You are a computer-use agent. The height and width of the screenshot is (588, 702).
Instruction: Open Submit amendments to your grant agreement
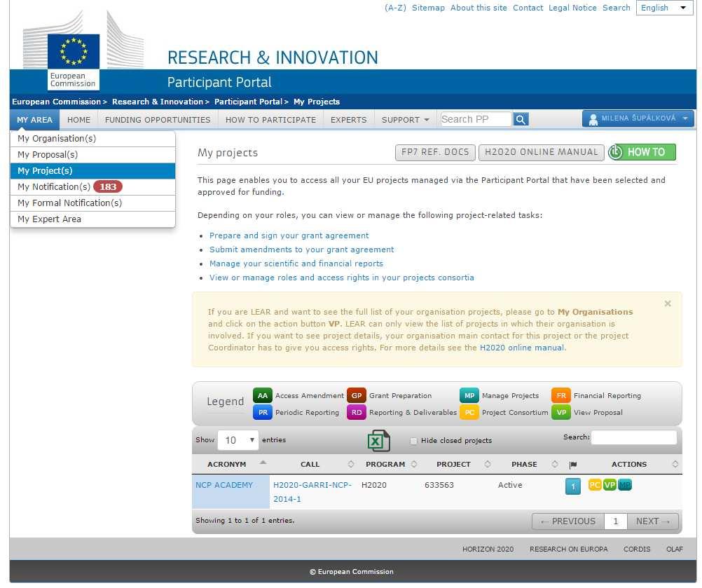[x=301, y=249]
